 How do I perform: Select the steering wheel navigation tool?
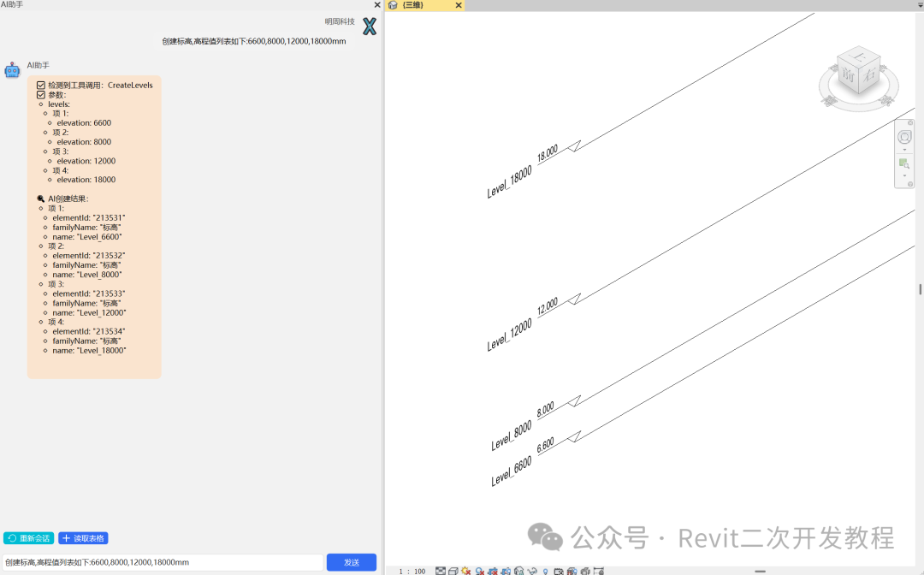(905, 137)
